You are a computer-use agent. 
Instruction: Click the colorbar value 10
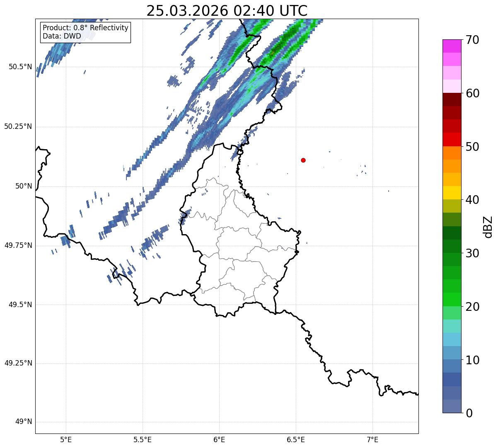(x=472, y=360)
